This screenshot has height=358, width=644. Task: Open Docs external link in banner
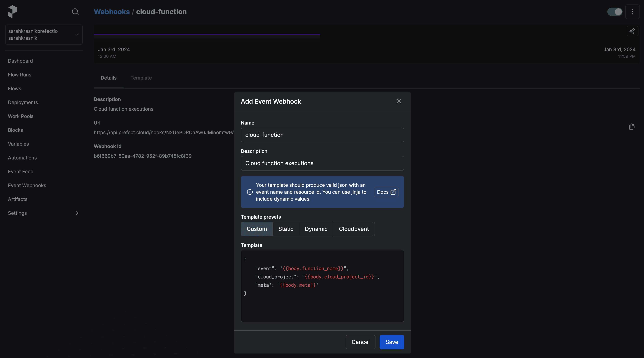click(x=386, y=192)
